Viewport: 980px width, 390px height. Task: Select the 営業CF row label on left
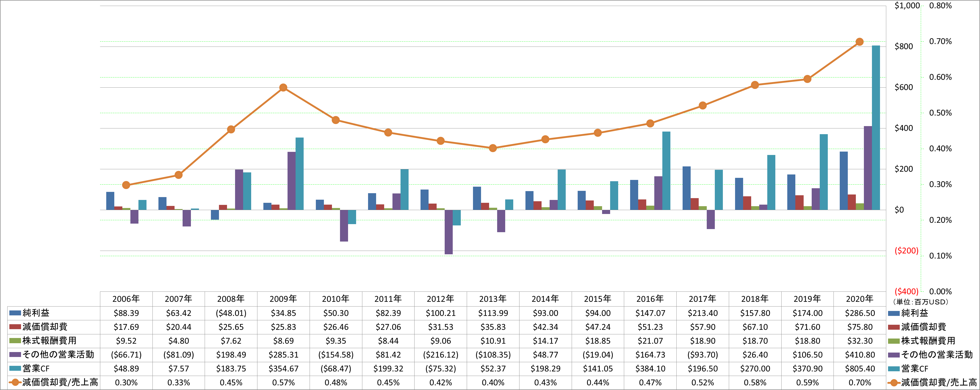pos(36,369)
